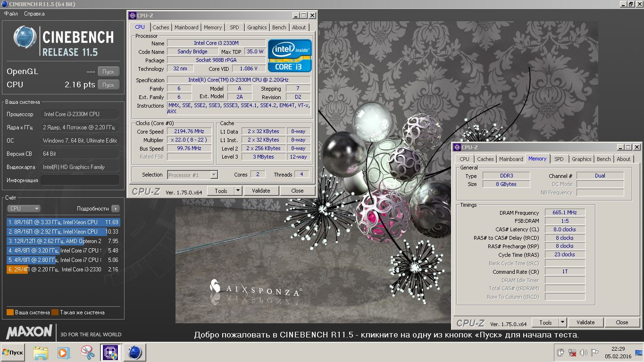Switch to Caches tab in CPU window
This screenshot has height=362, width=644.
[161, 27]
